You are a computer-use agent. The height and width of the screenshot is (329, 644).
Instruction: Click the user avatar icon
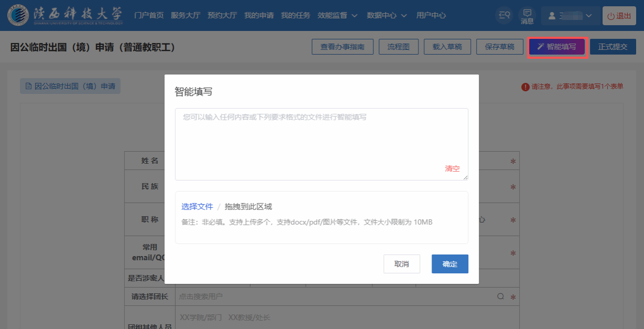coord(552,16)
